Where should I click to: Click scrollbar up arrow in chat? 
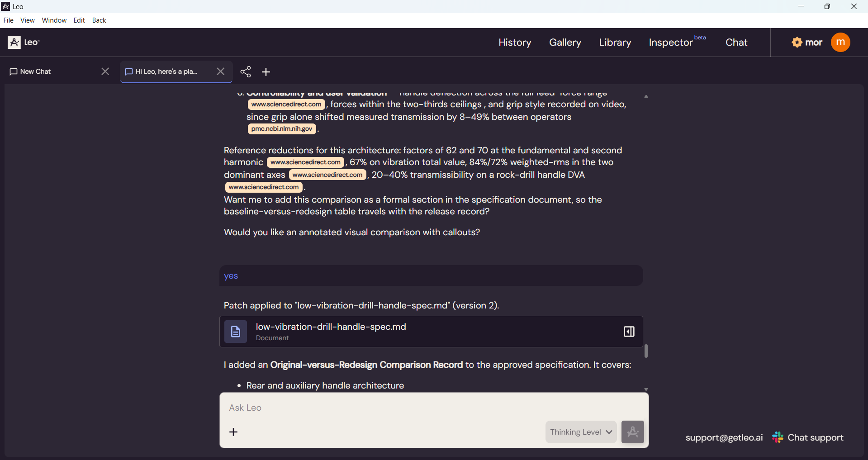coord(646,96)
